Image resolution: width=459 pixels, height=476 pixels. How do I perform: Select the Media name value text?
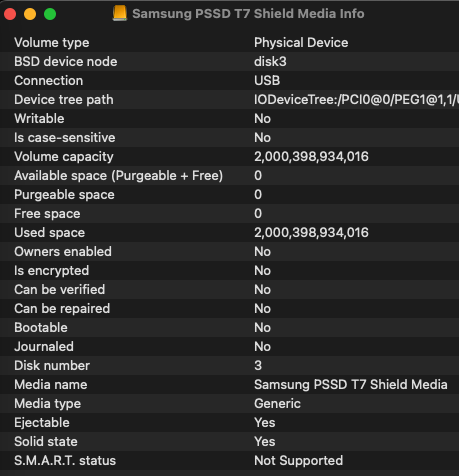point(351,385)
